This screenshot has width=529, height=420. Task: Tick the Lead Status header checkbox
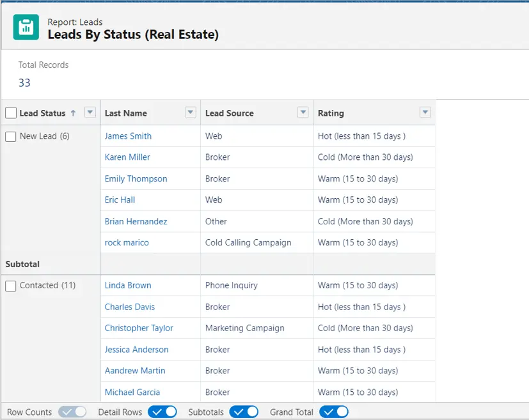[11, 113]
